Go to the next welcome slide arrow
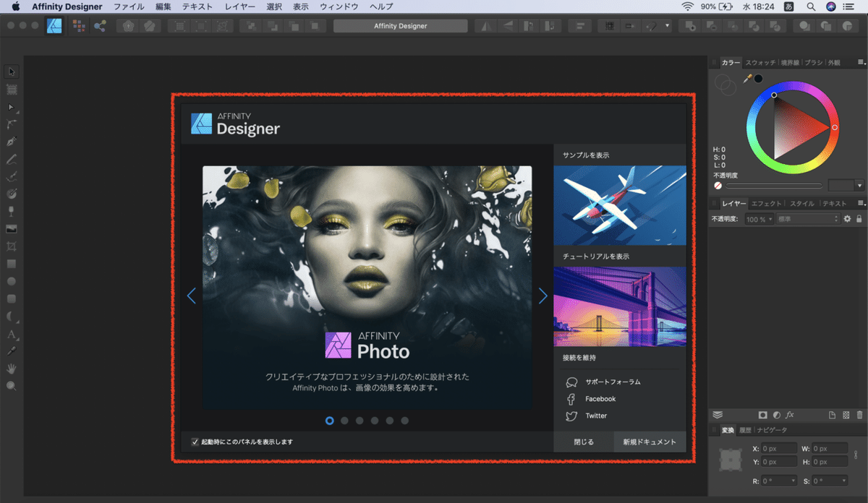This screenshot has height=503, width=868. (542, 296)
